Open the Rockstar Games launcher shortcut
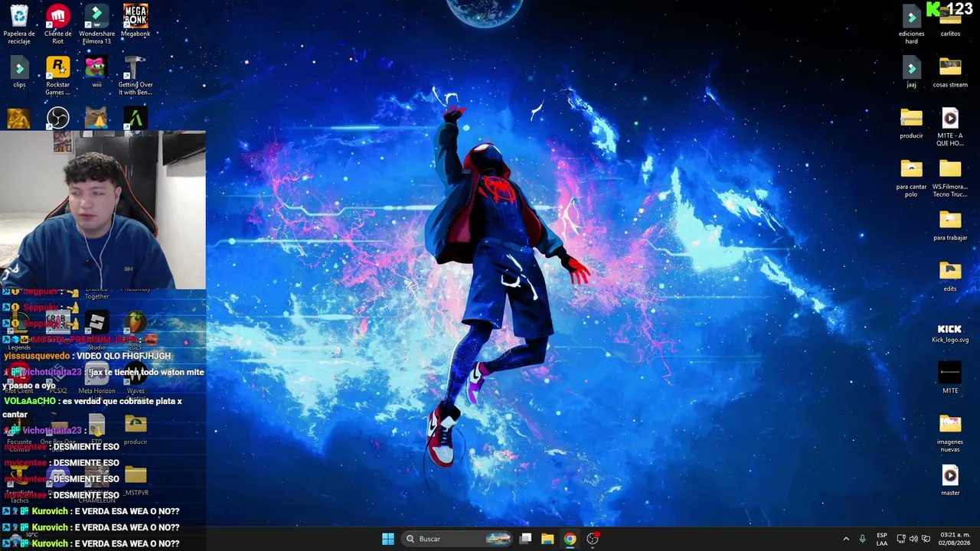Image resolution: width=980 pixels, height=551 pixels. (x=58, y=75)
